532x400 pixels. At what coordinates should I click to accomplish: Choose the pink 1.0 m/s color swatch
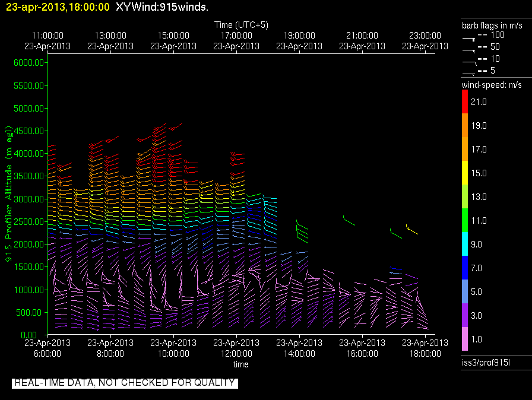click(465, 339)
